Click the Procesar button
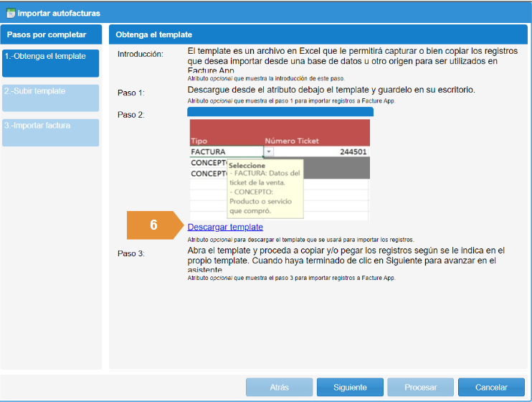The width and height of the screenshot is (532, 402). (x=420, y=388)
